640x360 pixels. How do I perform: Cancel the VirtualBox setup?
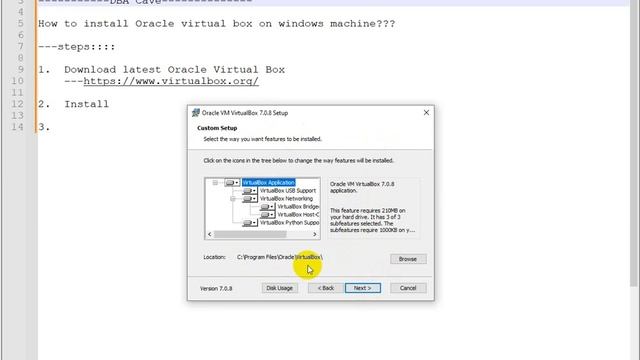(x=408, y=288)
